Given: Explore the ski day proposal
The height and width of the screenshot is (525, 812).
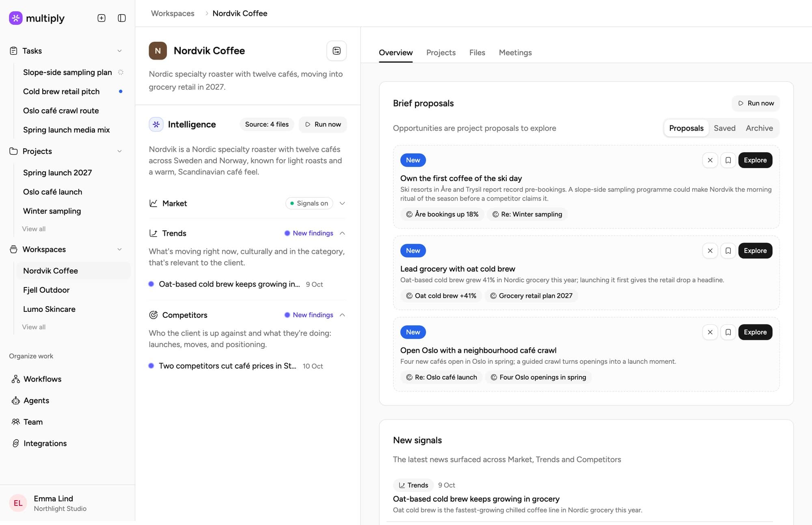Looking at the screenshot, I should (755, 160).
